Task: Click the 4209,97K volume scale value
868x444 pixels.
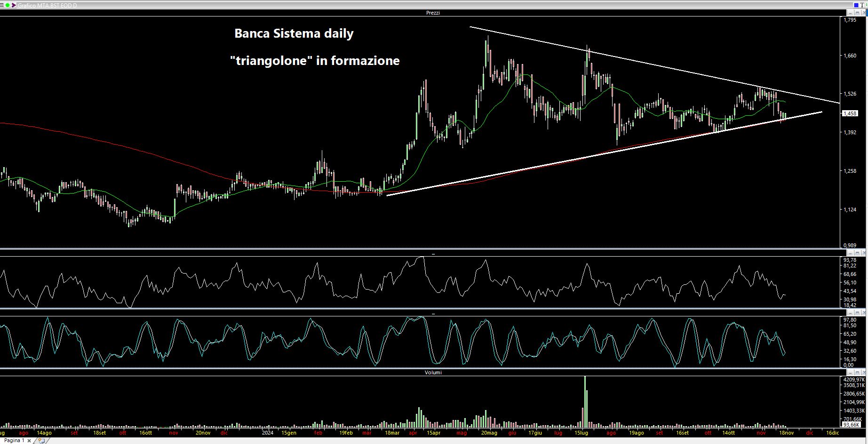Action: tap(854, 379)
